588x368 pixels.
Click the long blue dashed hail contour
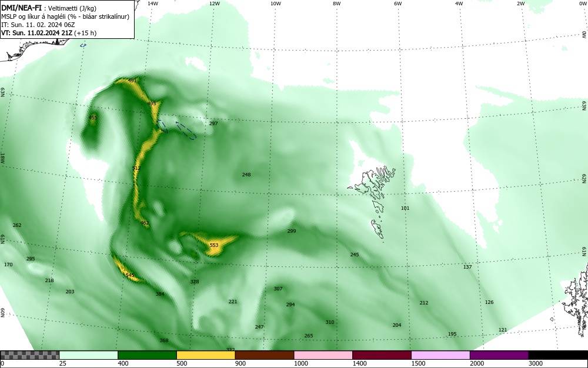[186, 131]
